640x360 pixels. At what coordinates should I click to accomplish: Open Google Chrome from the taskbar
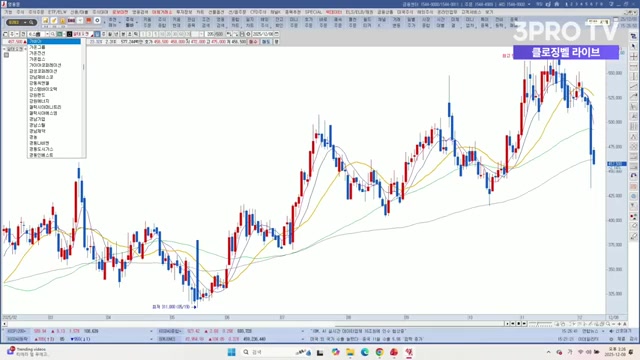(x=379, y=352)
